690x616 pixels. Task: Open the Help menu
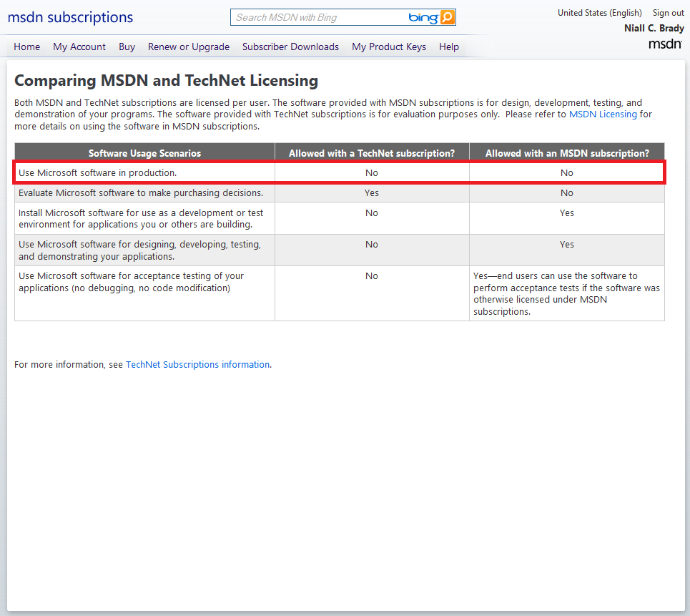click(x=449, y=47)
